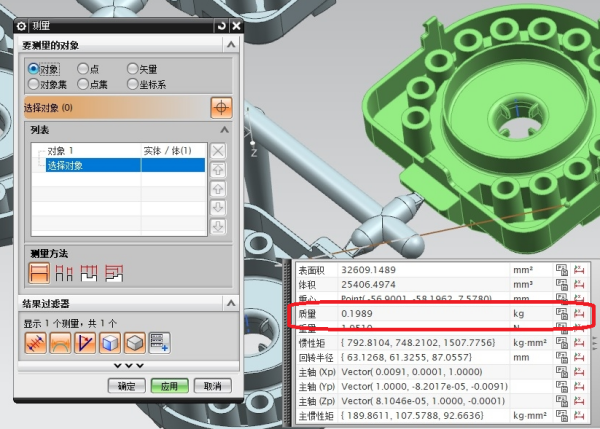Click the 确定 button
Viewport: 600px width, 429px height.
[x=127, y=386]
